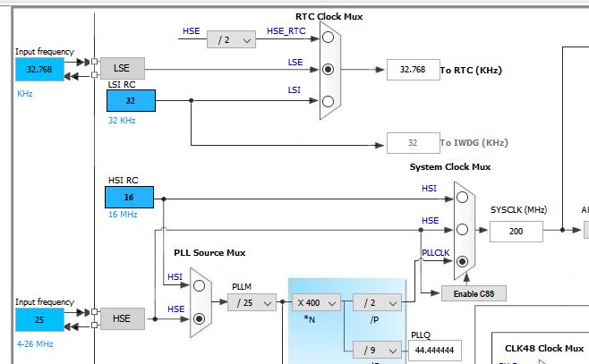Click the PLLQ label
589x364 pixels.
click(421, 334)
